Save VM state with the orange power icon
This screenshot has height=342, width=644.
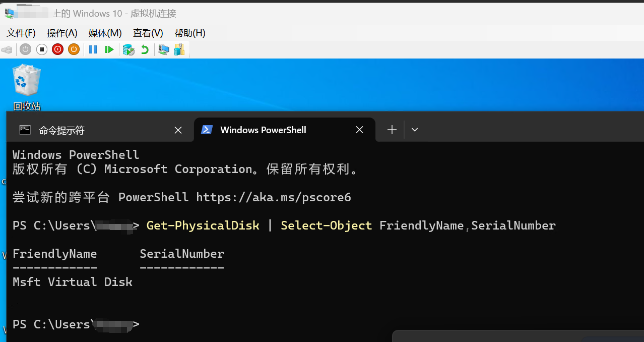click(74, 49)
